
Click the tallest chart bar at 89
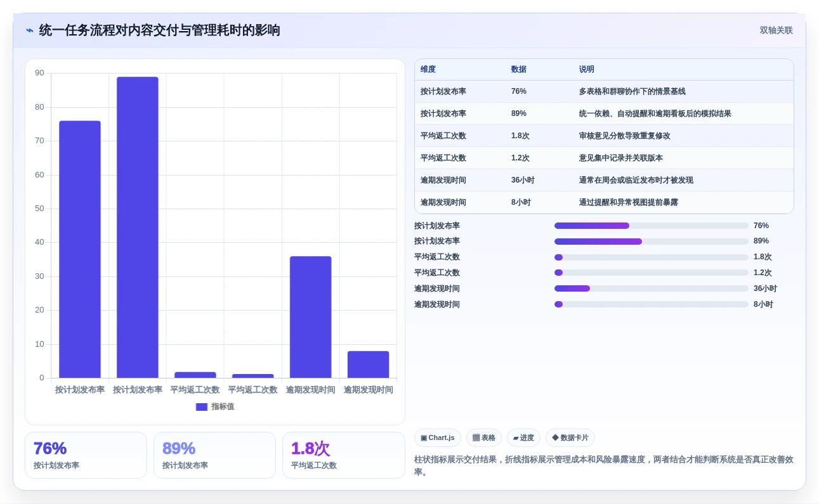click(x=138, y=228)
